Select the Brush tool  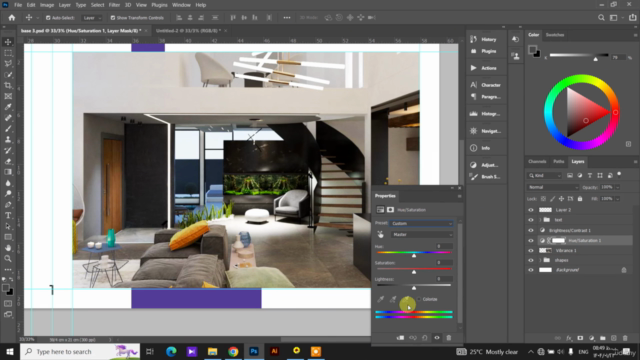(8, 129)
